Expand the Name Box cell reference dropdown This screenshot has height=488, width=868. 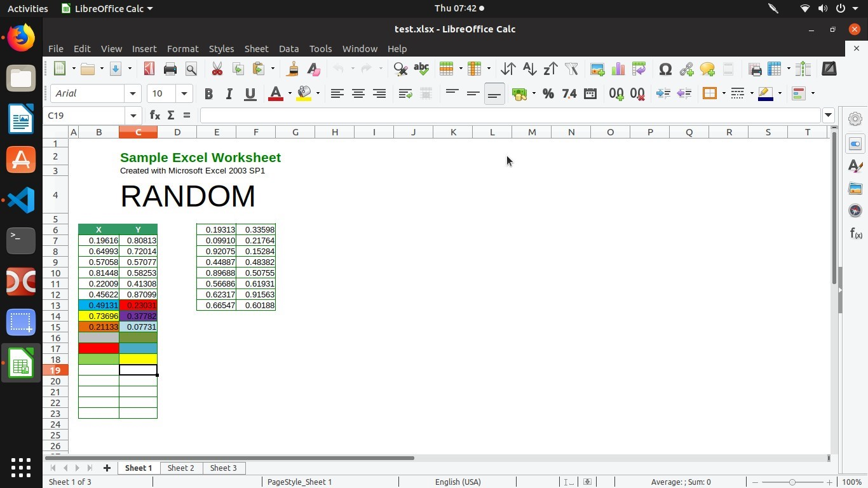[133, 115]
